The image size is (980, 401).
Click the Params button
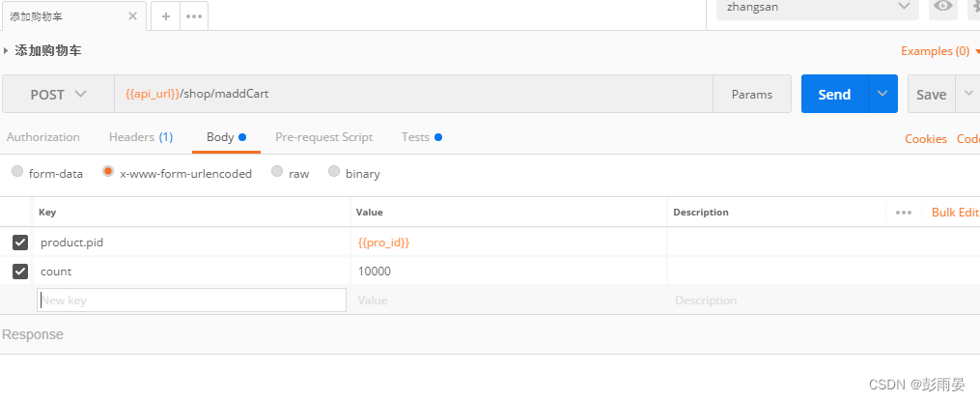point(751,95)
